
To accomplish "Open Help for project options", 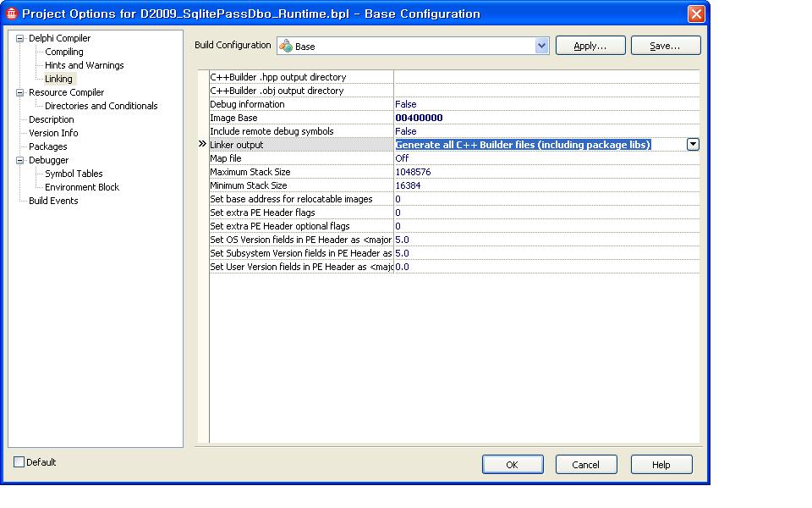I will (661, 464).
